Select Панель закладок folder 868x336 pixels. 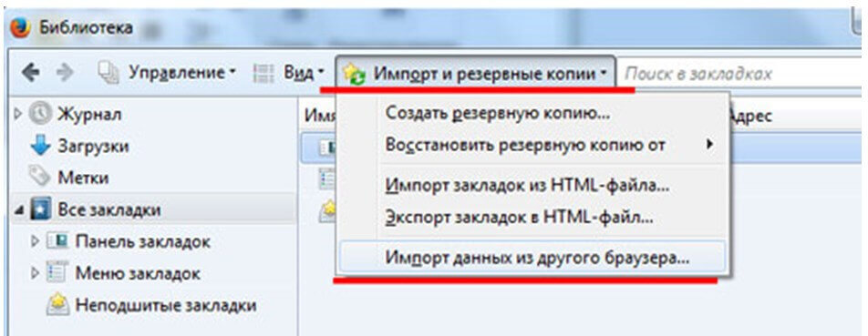[x=143, y=242]
